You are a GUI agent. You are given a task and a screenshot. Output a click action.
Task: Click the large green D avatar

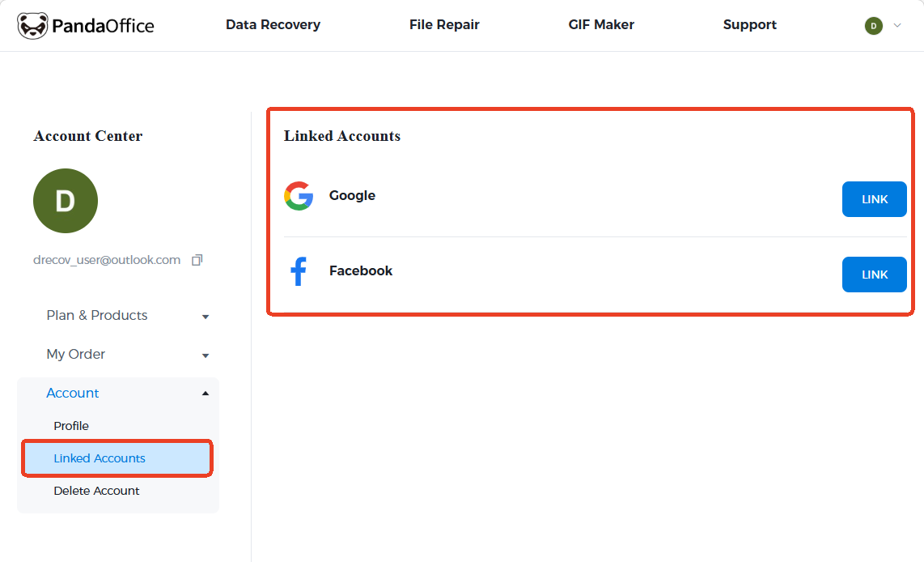coord(66,201)
